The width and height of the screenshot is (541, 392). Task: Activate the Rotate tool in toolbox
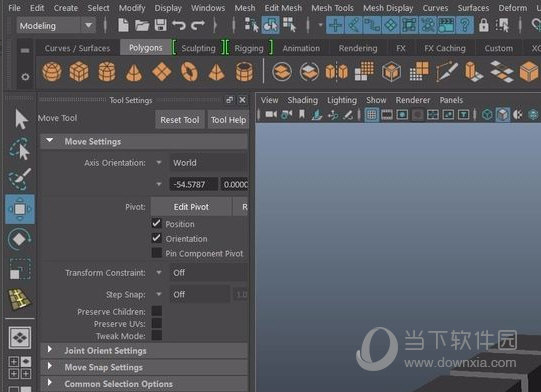pos(19,239)
